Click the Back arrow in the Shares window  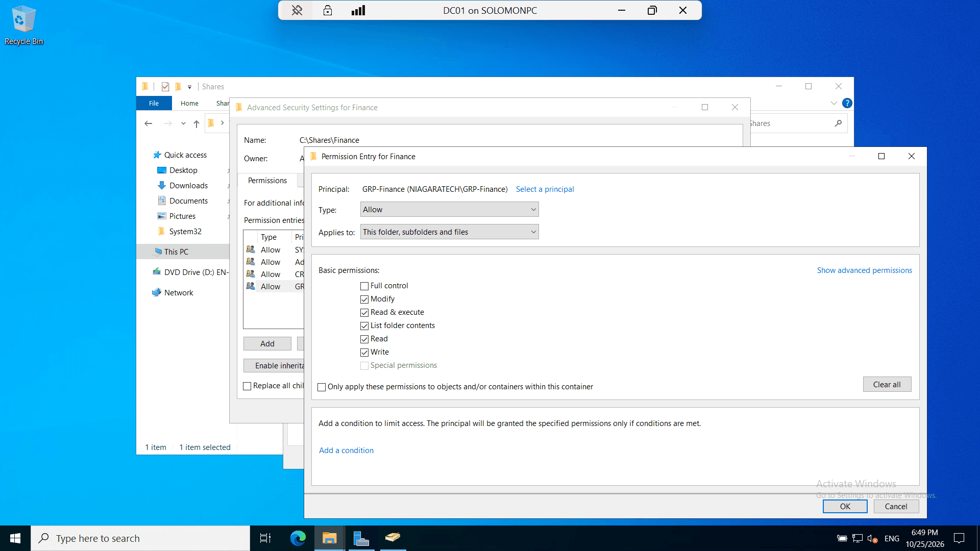click(x=148, y=123)
